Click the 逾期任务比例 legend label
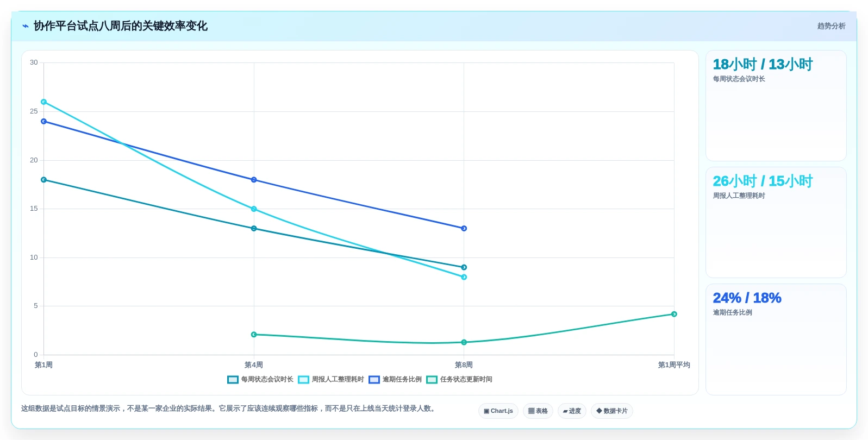Viewport: 868px width, 440px height. (x=402, y=380)
